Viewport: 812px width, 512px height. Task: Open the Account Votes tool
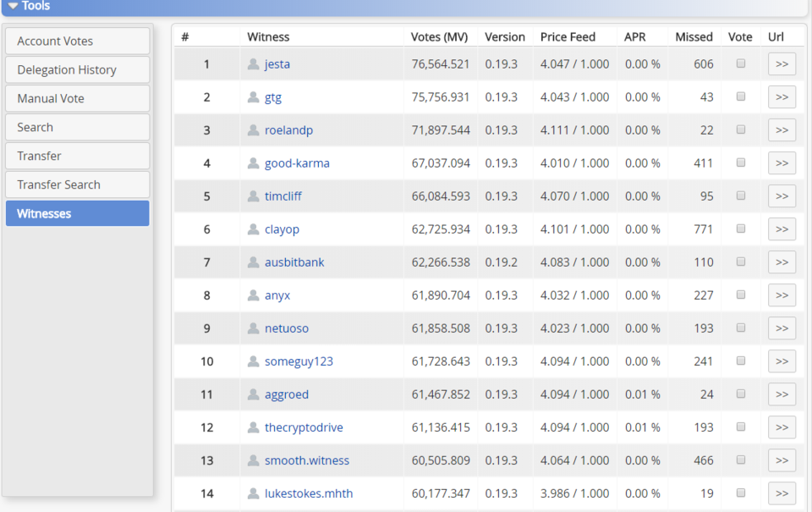77,41
